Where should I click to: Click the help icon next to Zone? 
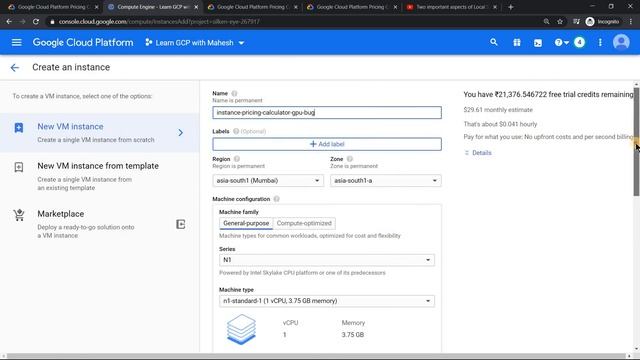pos(350,159)
